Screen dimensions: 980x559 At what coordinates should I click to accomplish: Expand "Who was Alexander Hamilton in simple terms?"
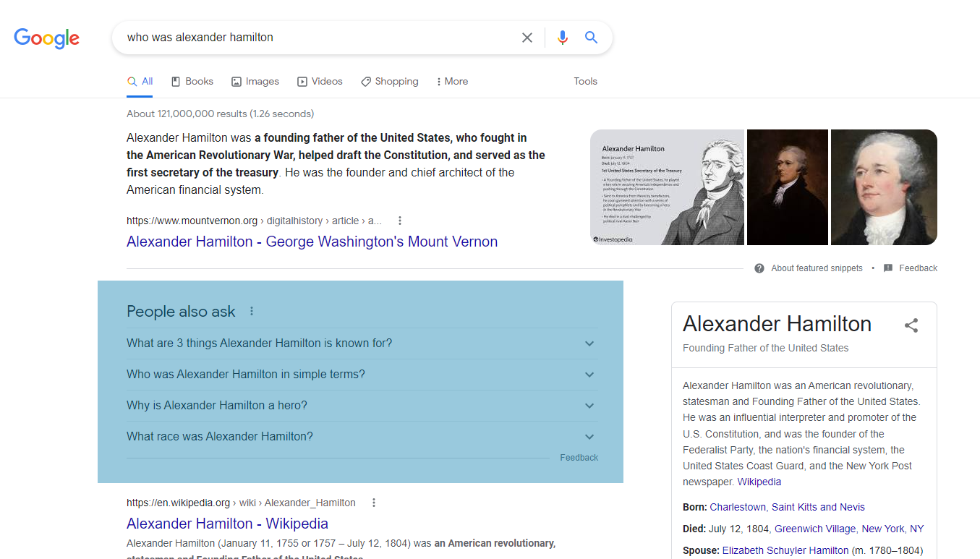(589, 375)
